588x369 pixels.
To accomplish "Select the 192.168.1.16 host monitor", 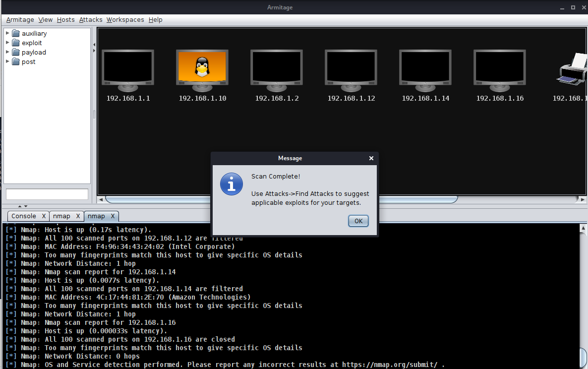I will [499, 70].
